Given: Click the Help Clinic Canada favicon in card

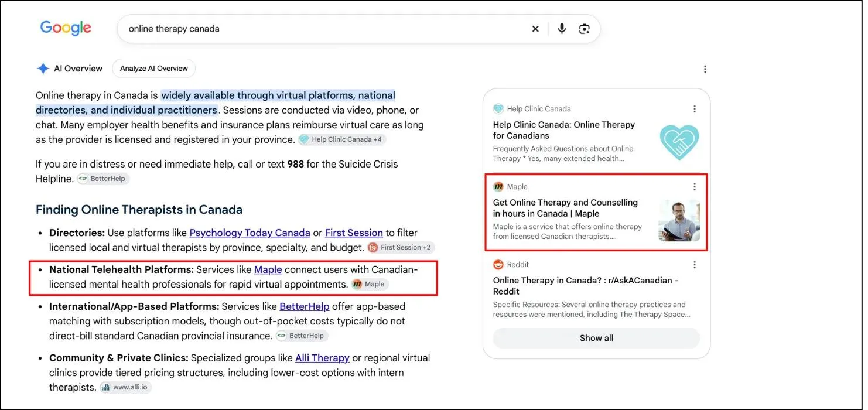Looking at the screenshot, I should (x=498, y=109).
